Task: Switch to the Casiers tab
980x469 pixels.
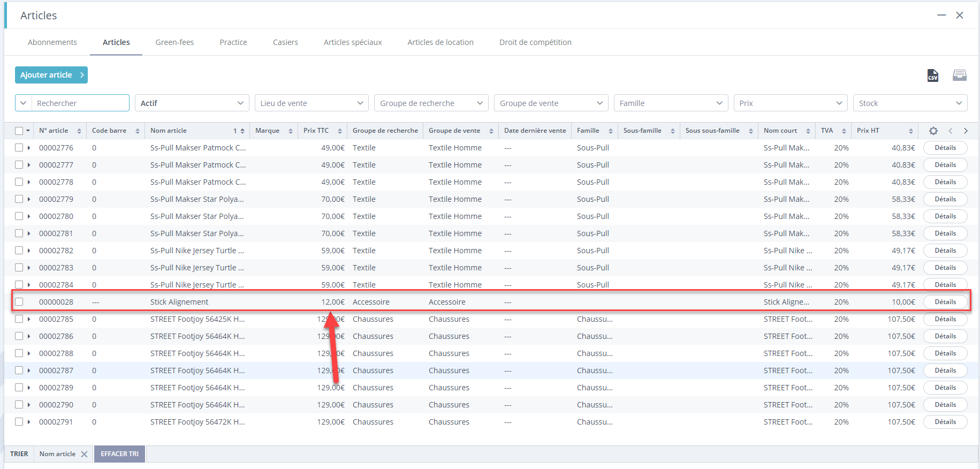Action: click(x=285, y=42)
